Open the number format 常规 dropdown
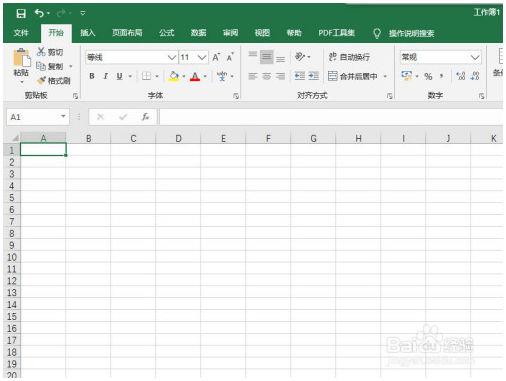 [475, 57]
